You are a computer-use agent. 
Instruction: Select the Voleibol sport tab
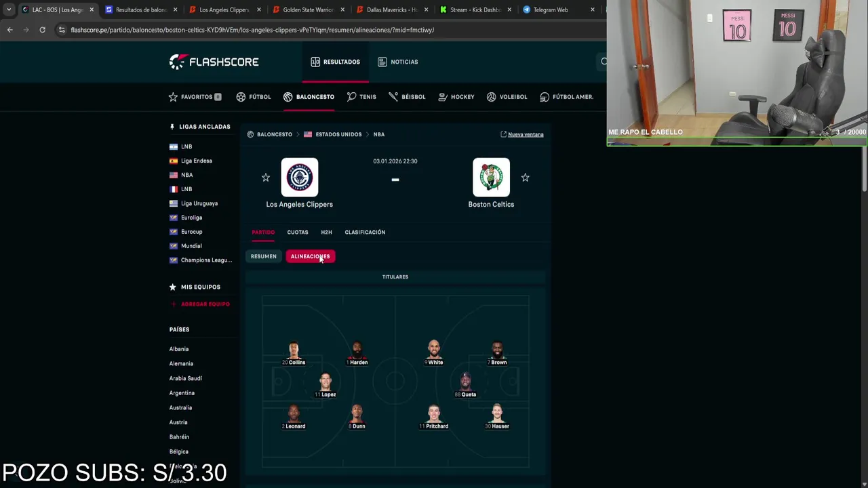[507, 97]
